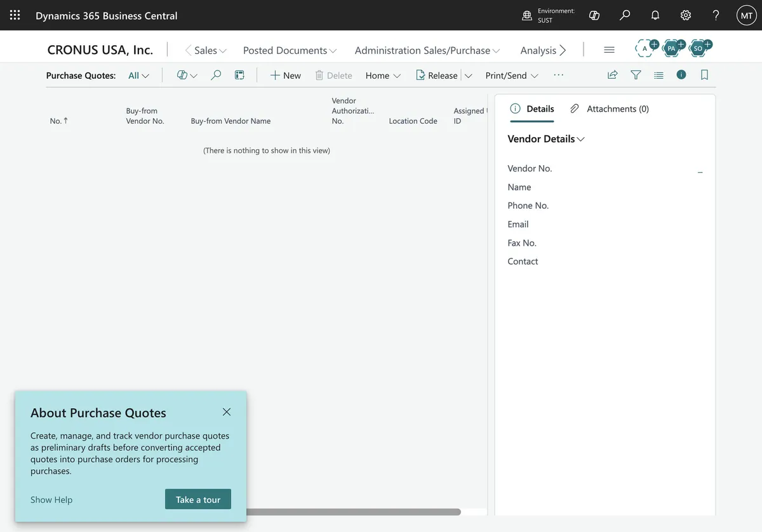This screenshot has width=762, height=532.
Task: Select the SO agent hexagon icon
Action: 698,48
